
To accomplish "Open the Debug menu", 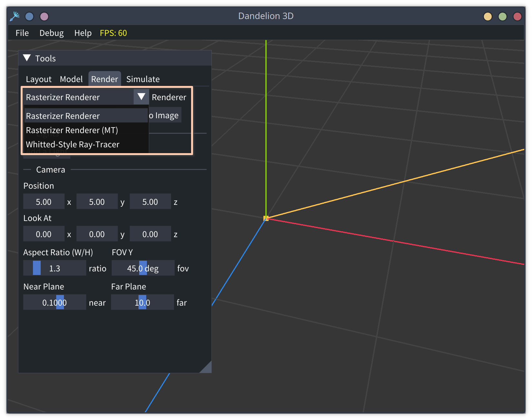I will click(x=51, y=33).
